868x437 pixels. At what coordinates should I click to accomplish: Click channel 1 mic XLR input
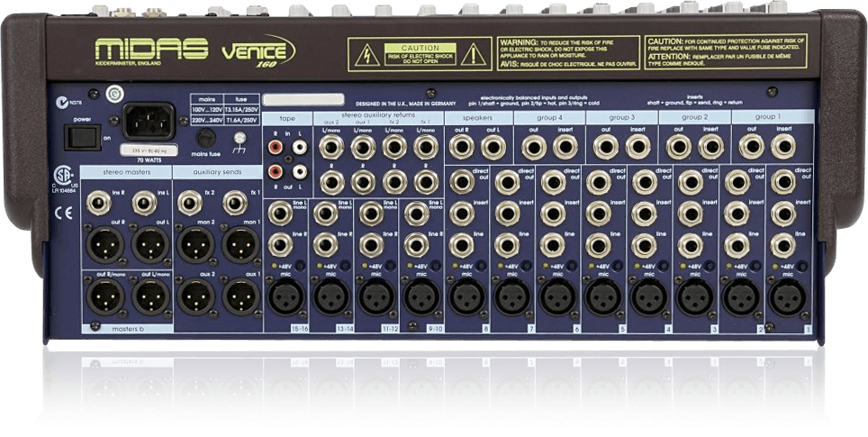pos(787,296)
